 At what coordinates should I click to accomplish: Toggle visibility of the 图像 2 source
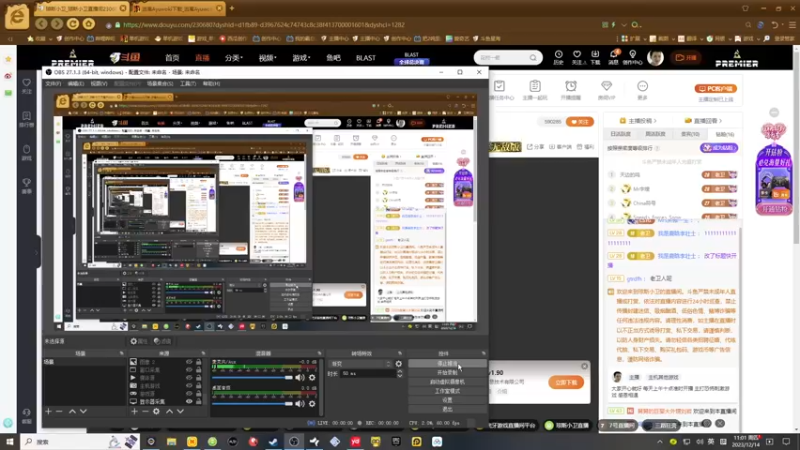coord(189,362)
